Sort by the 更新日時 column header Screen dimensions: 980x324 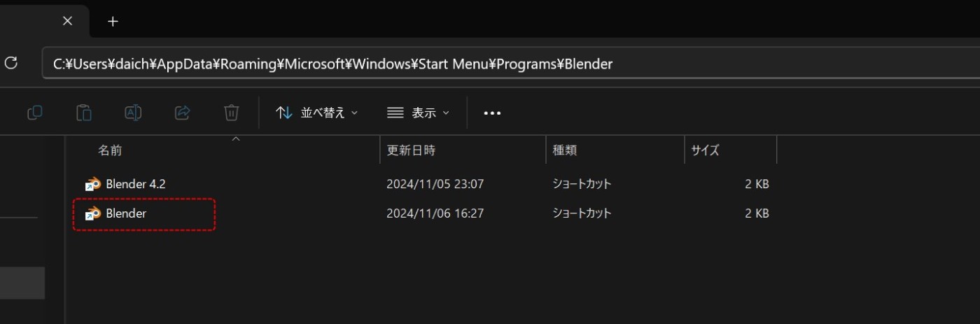pyautogui.click(x=411, y=150)
